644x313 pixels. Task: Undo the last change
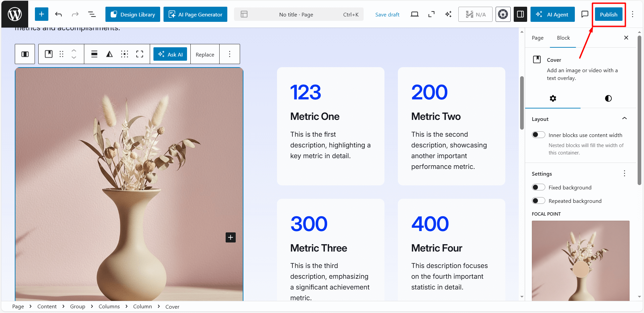(58, 14)
